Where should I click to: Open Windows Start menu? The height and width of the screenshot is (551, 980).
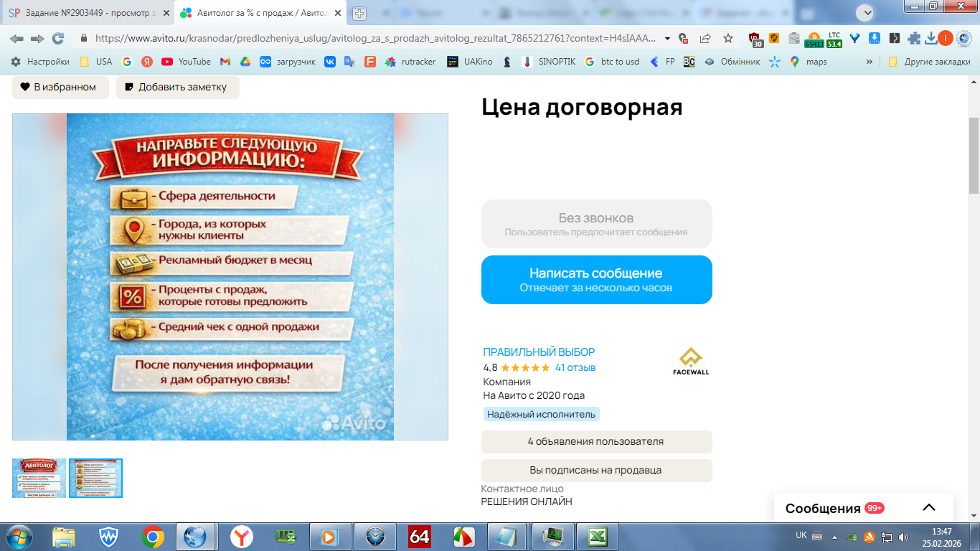click(18, 537)
